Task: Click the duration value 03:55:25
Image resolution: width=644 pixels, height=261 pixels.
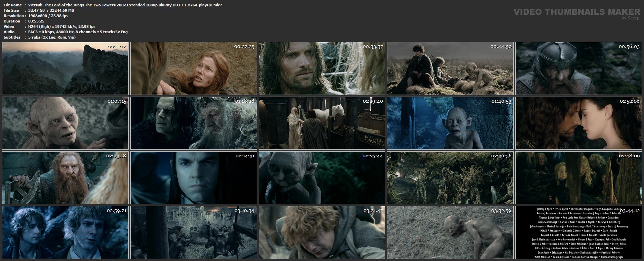Action: click(36, 21)
